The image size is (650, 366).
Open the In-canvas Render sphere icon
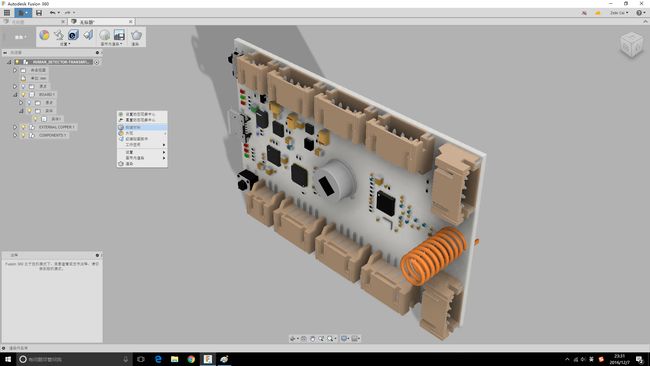(104, 35)
